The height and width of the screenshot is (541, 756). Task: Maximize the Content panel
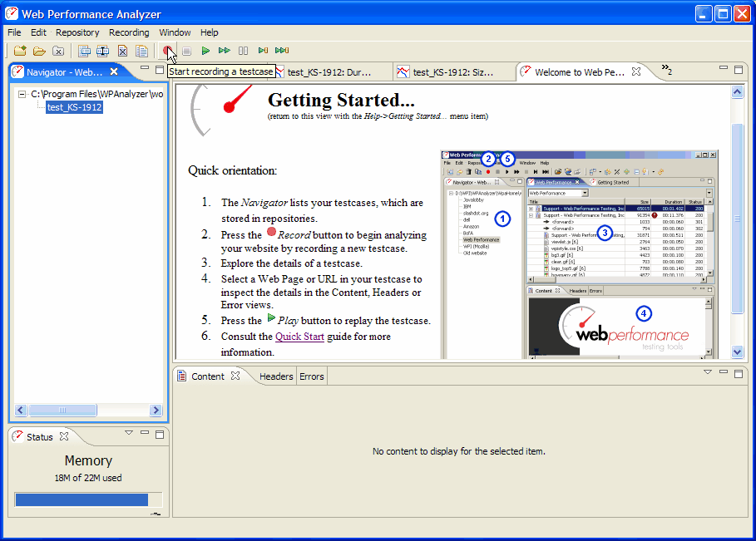(x=738, y=372)
